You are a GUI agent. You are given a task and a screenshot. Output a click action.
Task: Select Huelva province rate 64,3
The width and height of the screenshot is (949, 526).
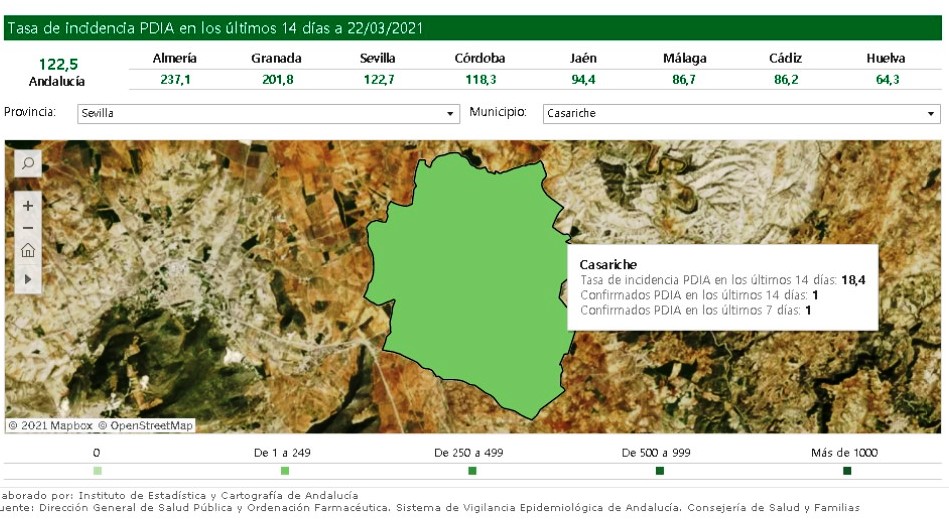[x=885, y=80]
